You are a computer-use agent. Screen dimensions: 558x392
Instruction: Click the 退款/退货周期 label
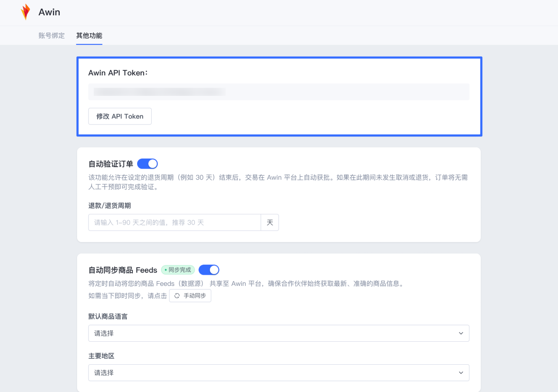coord(109,206)
